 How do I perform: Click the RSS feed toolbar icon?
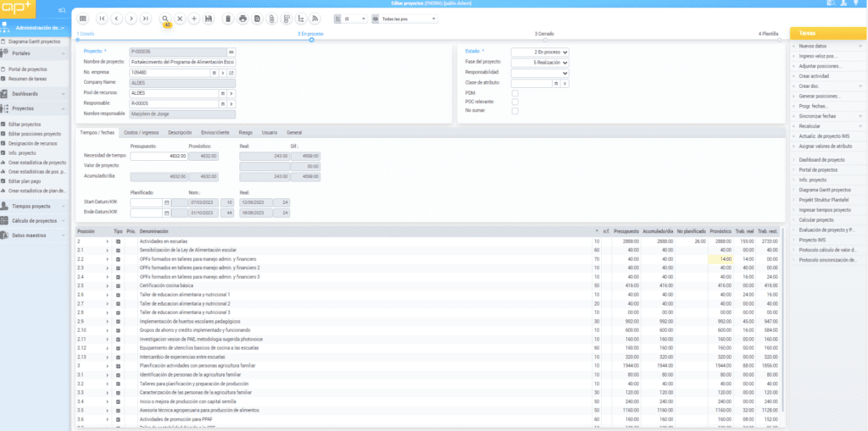tap(316, 18)
